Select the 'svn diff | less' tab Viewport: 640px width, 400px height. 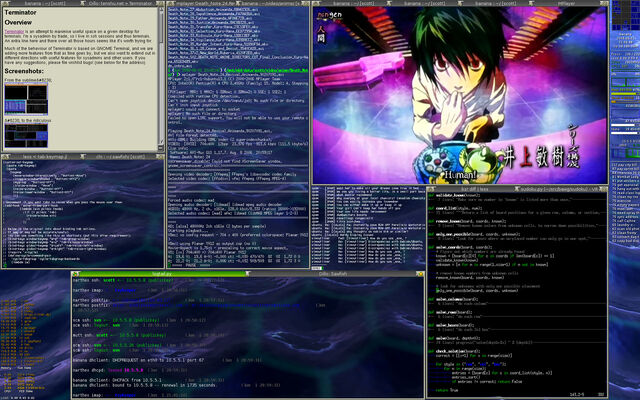(475, 189)
